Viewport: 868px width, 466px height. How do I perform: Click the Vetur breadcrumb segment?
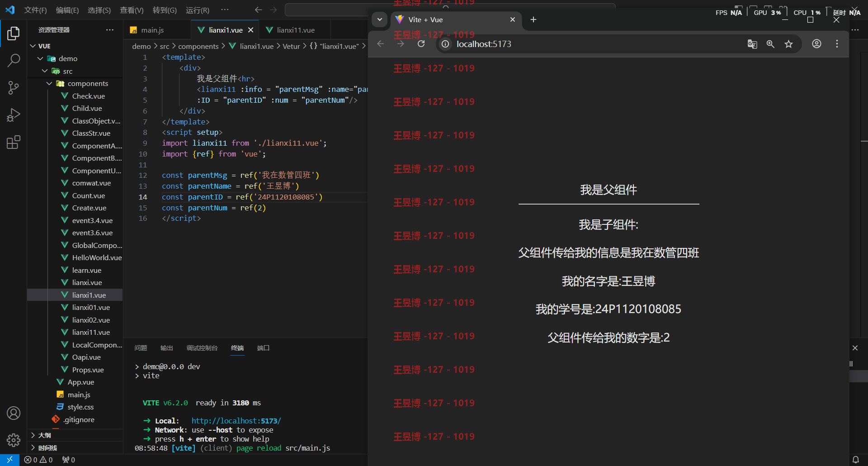[x=291, y=46]
